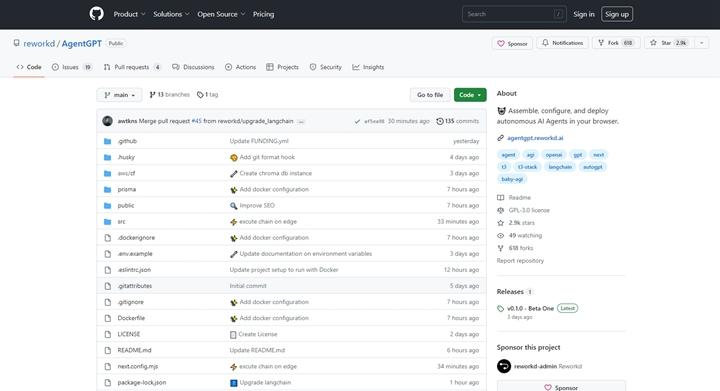This screenshot has width=720, height=391.
Task: Click the package-lock.json file icon
Action: point(107,382)
